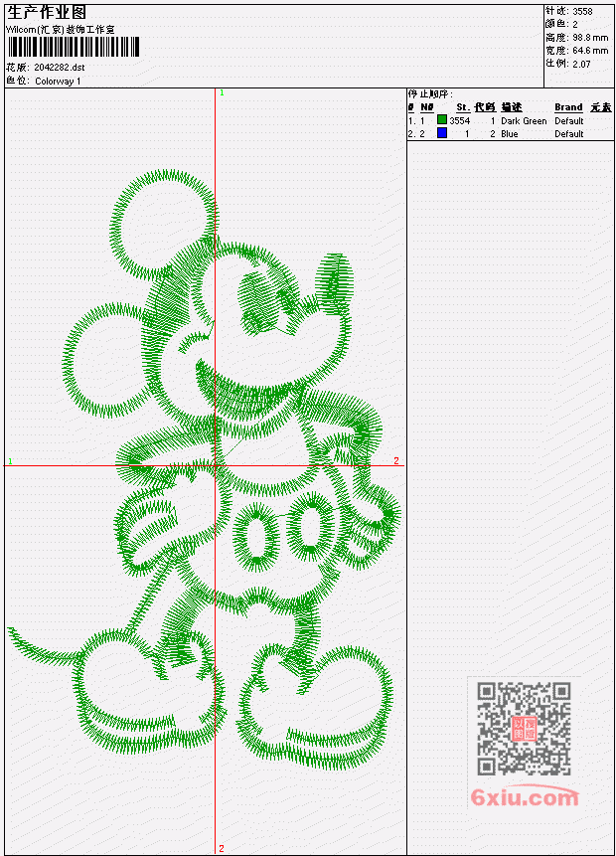
Task: Click the Blue color swatch
Action: point(441,132)
